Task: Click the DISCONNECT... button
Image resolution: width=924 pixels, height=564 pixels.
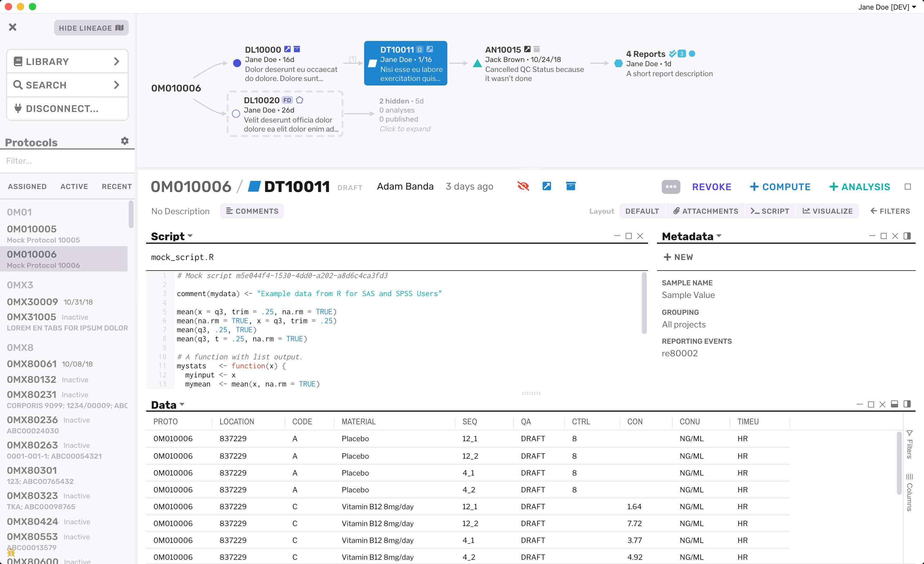Action: pos(67,108)
